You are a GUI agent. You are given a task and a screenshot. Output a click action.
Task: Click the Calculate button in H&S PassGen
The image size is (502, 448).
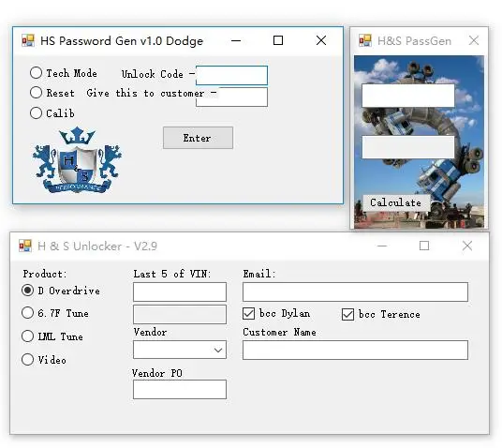tap(396, 202)
